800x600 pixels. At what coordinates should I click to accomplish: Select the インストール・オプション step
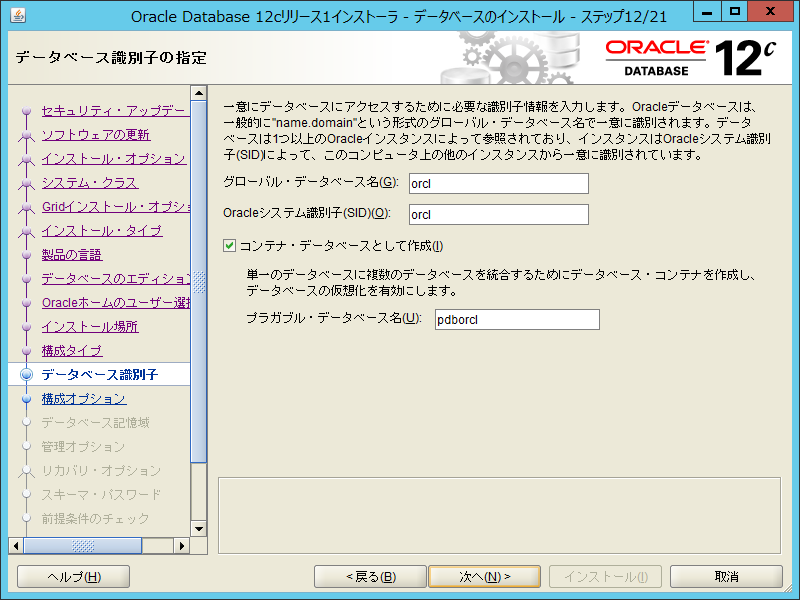click(x=113, y=159)
